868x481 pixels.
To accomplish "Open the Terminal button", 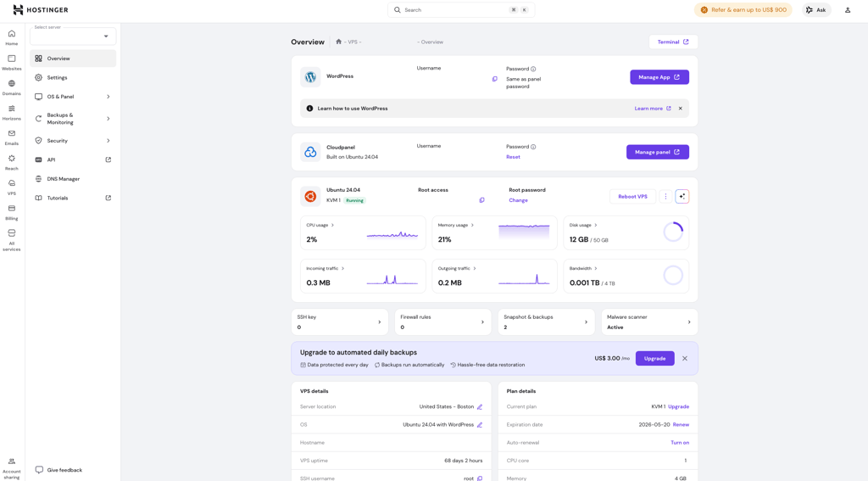I will 673,42.
